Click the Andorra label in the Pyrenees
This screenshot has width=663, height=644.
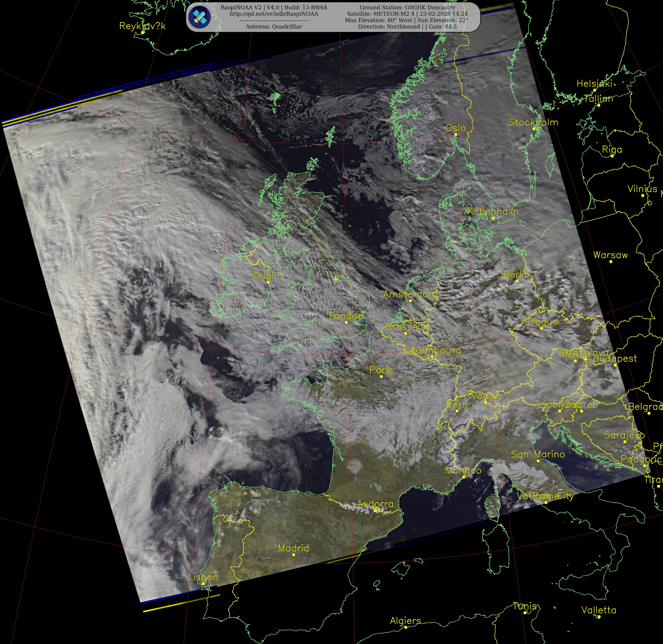click(x=375, y=504)
